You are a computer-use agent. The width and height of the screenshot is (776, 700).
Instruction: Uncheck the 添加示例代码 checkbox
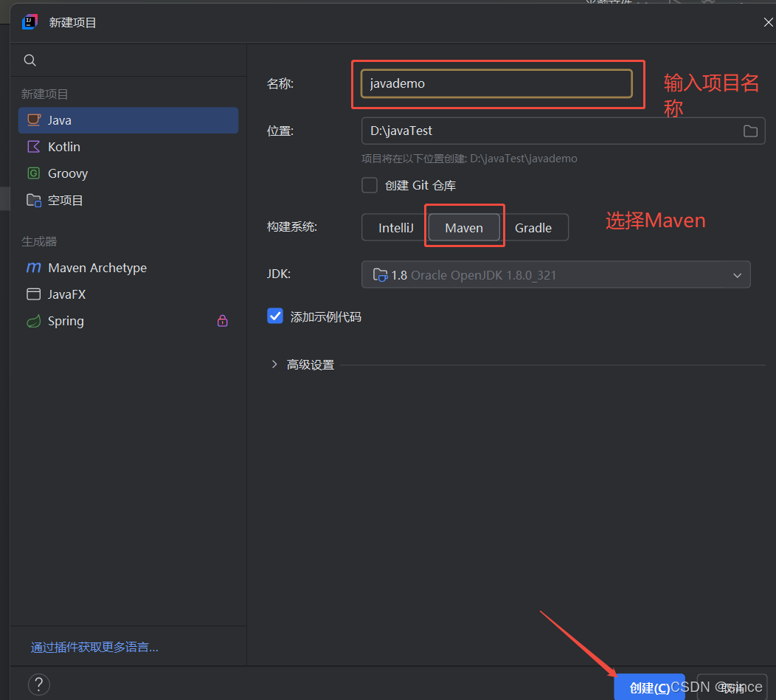pyautogui.click(x=275, y=316)
